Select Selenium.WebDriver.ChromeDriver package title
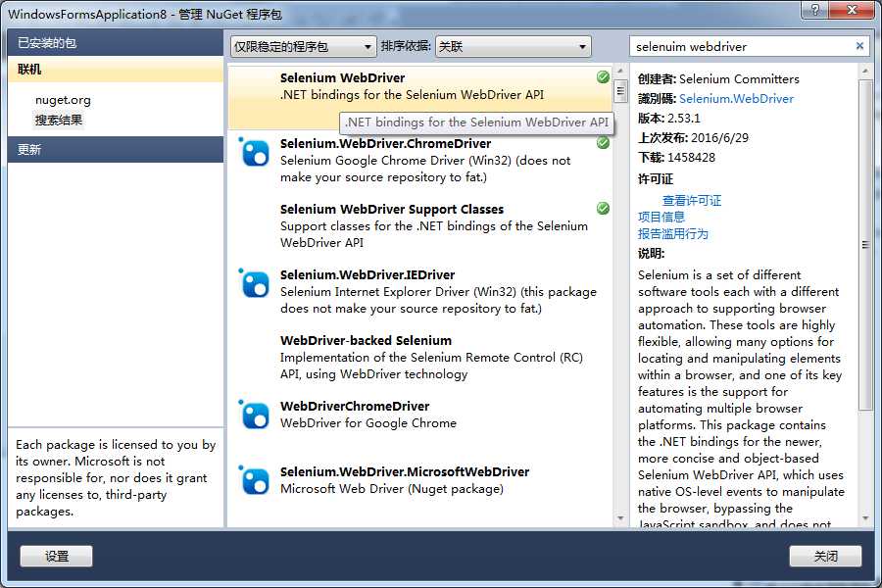Image resolution: width=882 pixels, height=588 pixels. pyautogui.click(x=385, y=143)
